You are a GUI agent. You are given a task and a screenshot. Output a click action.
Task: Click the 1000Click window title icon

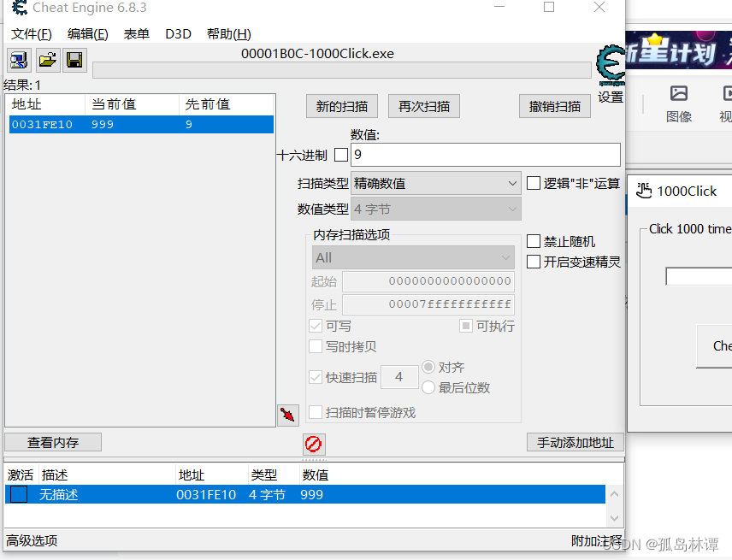(x=644, y=191)
